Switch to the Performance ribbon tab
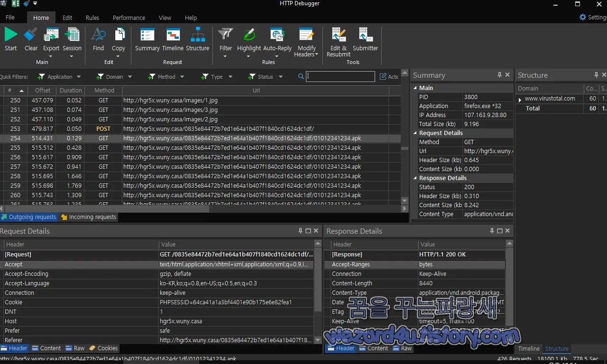Image resolution: width=607 pixels, height=364 pixels. (129, 18)
